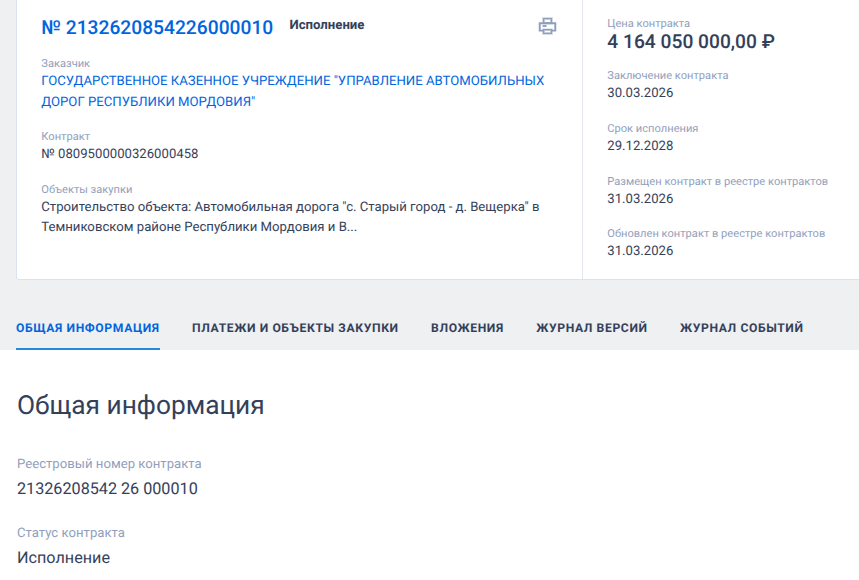Click the Исполнение status badge near the header
Screen dimensions: 859x580
coord(327,25)
